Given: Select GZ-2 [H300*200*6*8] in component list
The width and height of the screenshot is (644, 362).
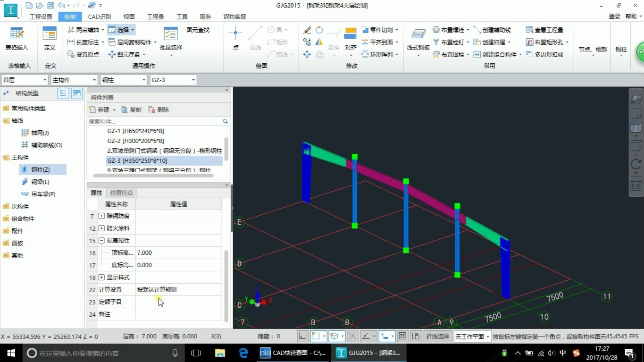Looking at the screenshot, I should [x=135, y=141].
